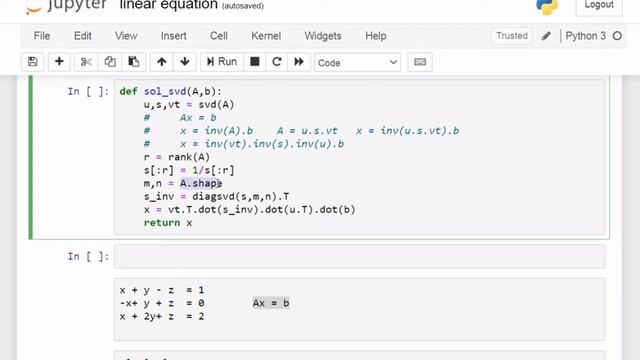Open the cell type dropdown showing Code
This screenshot has height=360, width=640.
click(357, 62)
